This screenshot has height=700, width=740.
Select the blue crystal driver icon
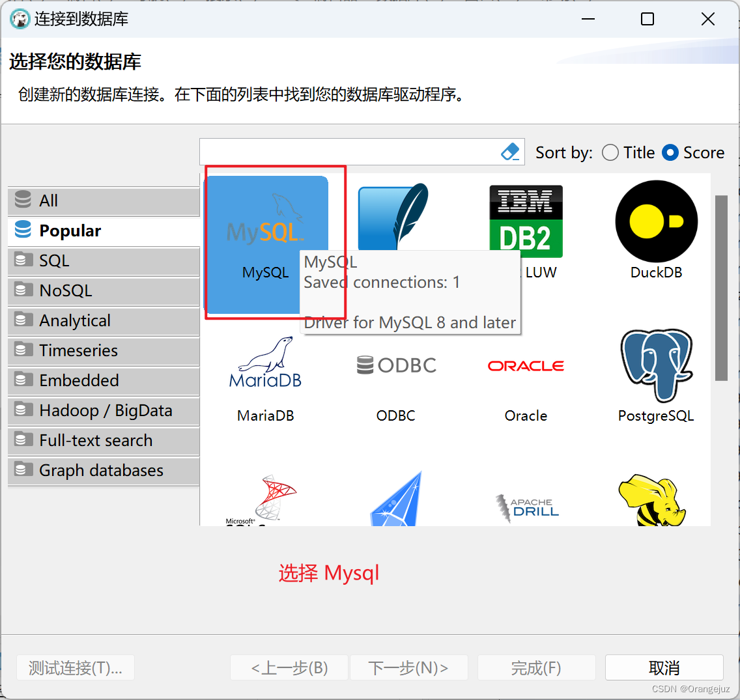click(396, 499)
